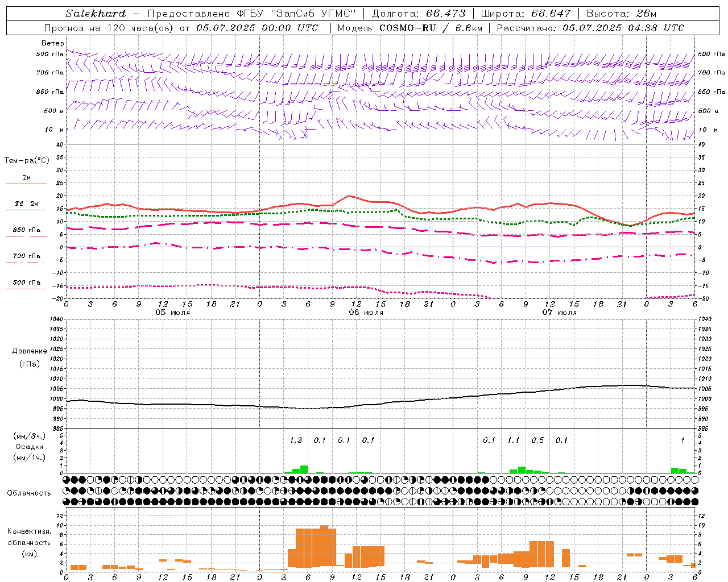Click the "Широта: 66.647" header field
Viewport: 728px width, 582px height.
point(526,14)
